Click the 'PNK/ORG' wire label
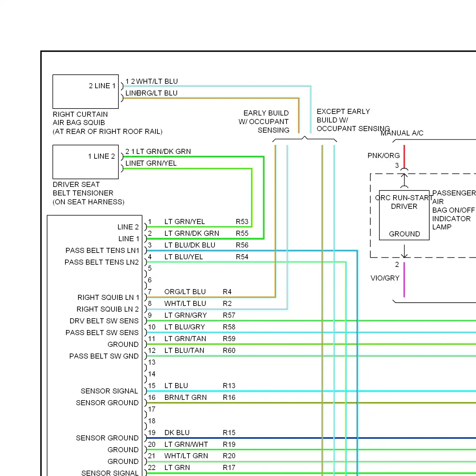 click(x=384, y=155)
